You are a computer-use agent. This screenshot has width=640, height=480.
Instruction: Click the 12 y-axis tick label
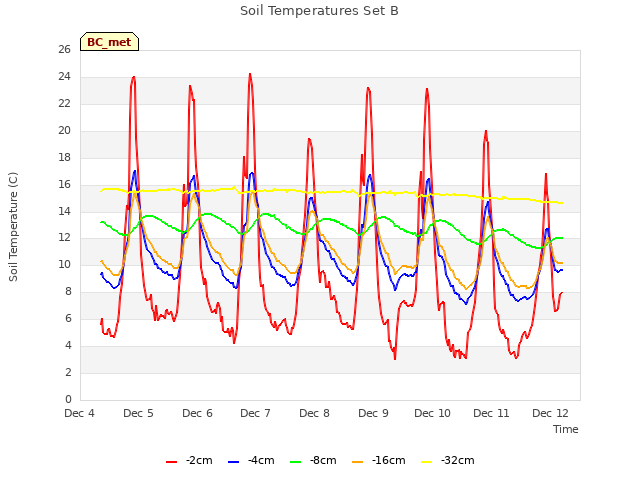pos(64,238)
